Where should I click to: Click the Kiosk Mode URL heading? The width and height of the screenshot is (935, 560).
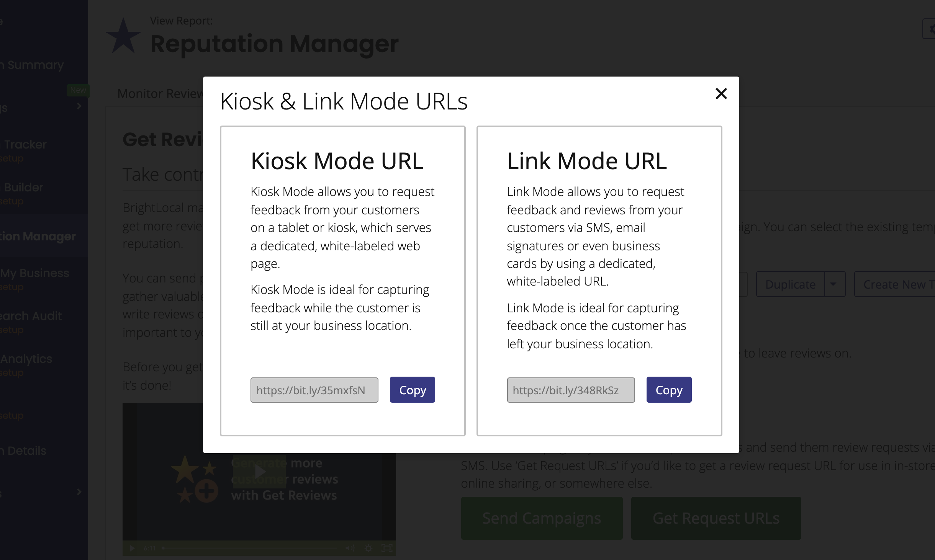click(337, 161)
